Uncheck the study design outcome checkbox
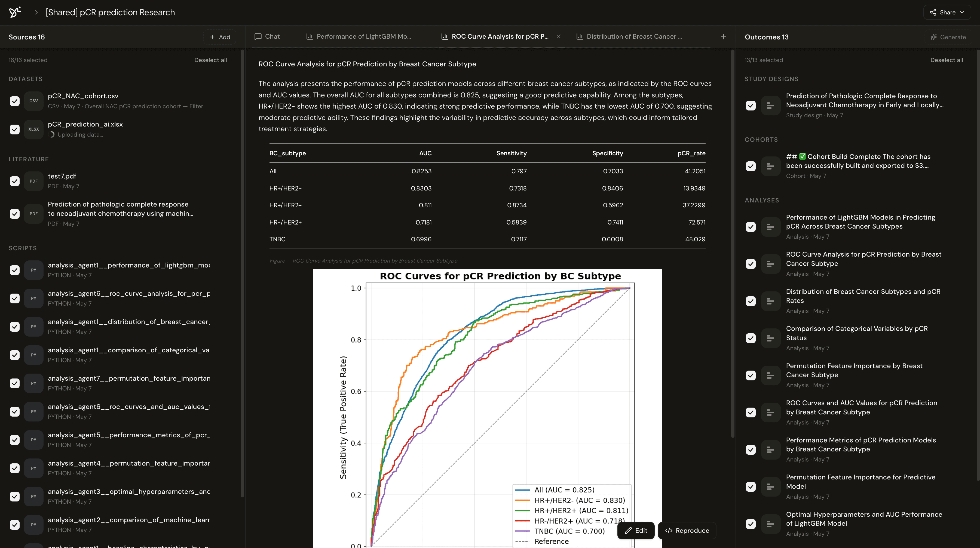This screenshot has height=548, width=980. click(751, 106)
